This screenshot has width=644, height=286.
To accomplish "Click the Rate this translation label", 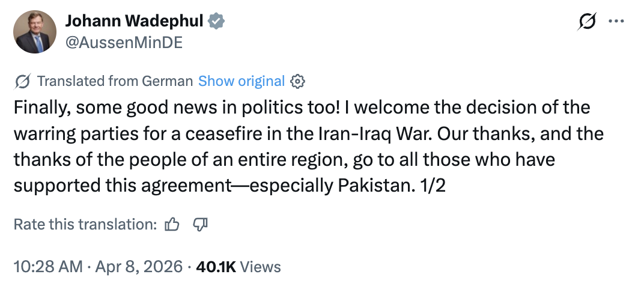I will [85, 224].
